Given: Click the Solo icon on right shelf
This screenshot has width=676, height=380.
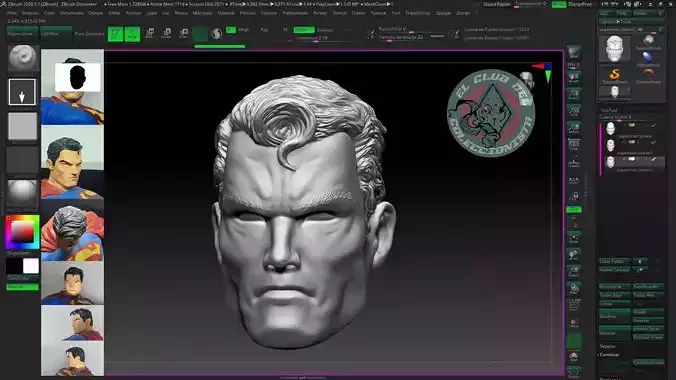Looking at the screenshot, I should (x=574, y=356).
